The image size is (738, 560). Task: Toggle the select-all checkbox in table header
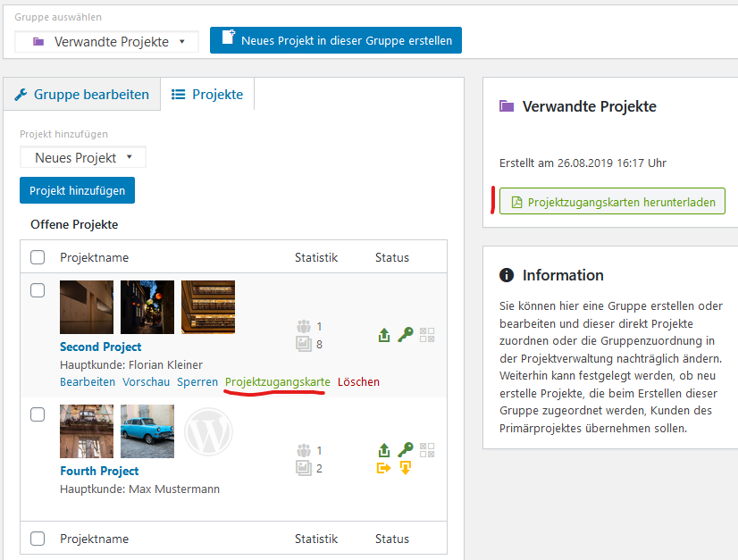pyautogui.click(x=38, y=257)
